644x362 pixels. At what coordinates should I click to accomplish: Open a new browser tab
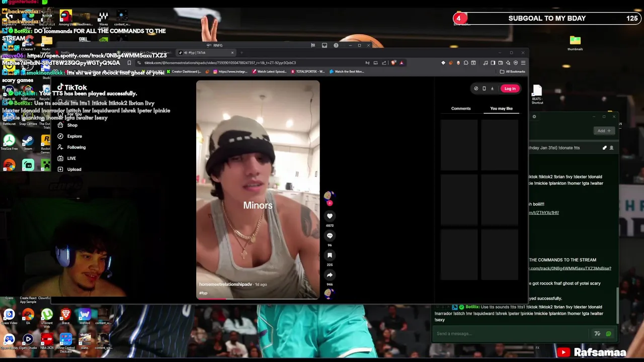pos(242,52)
